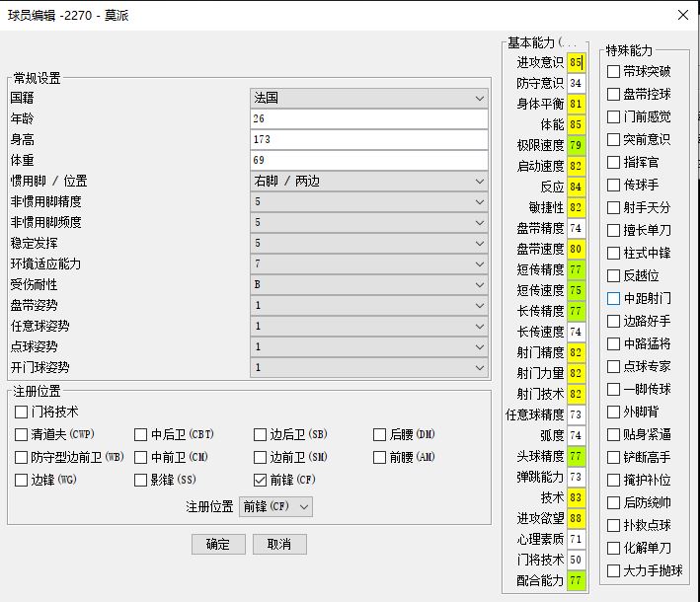This screenshot has height=602, width=700.
Task: Click the 确定 confirm button
Action: pyautogui.click(x=218, y=545)
